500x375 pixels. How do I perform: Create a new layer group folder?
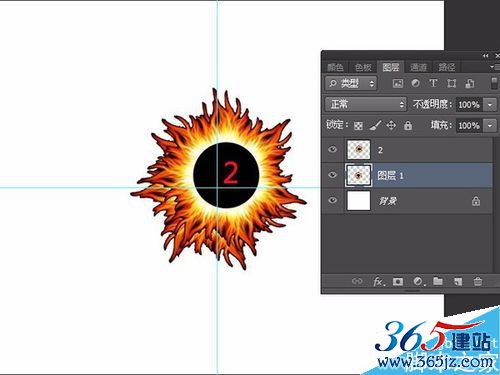(438, 282)
